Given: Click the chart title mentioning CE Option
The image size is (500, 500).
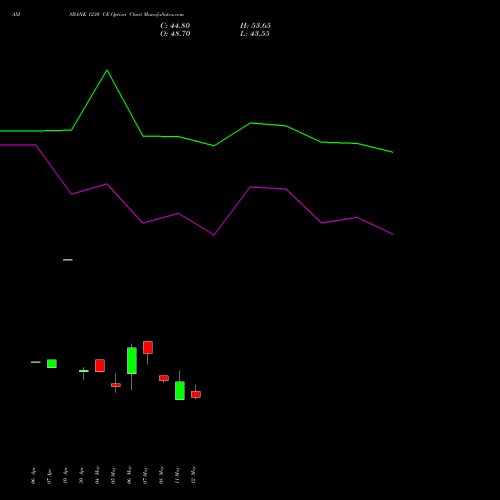Looking at the screenshot, I should point(126,14).
